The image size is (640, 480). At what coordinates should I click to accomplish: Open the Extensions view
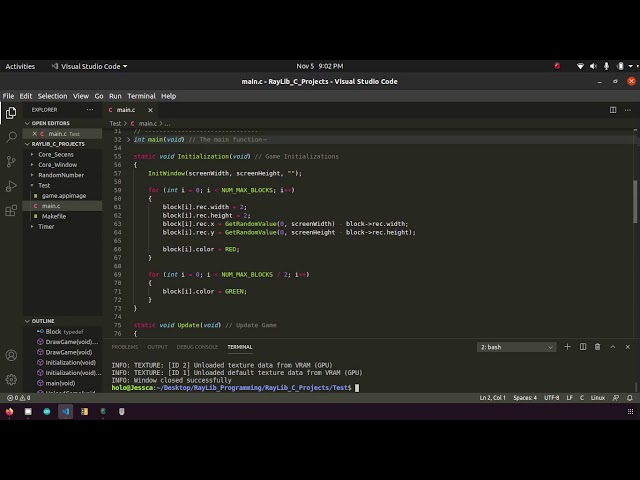click(x=11, y=211)
